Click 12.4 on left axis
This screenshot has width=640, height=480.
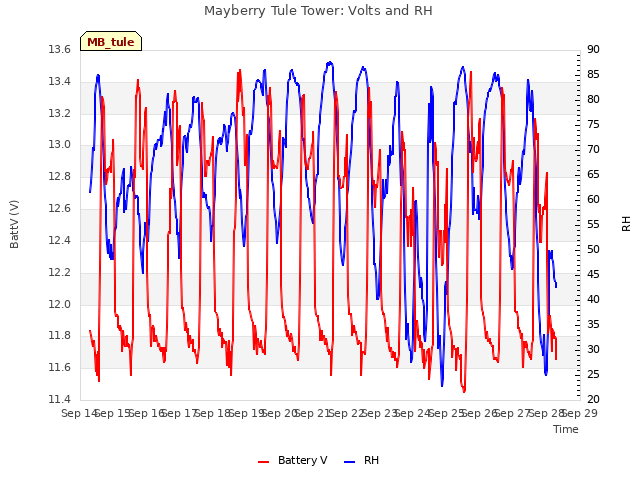point(60,240)
